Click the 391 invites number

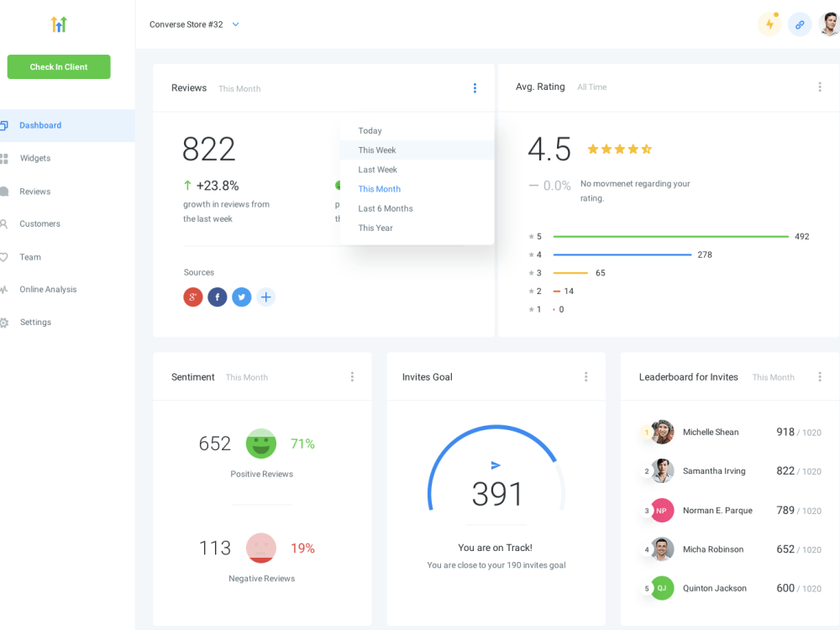click(496, 494)
